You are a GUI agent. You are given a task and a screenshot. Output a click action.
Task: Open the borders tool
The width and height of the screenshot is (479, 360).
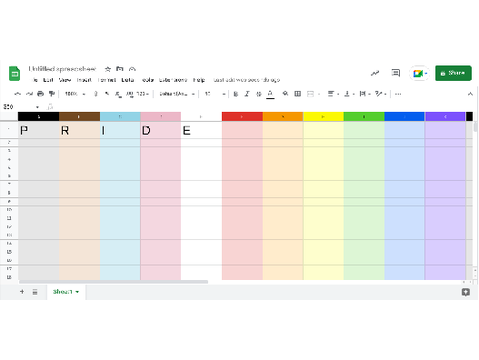pos(298,94)
